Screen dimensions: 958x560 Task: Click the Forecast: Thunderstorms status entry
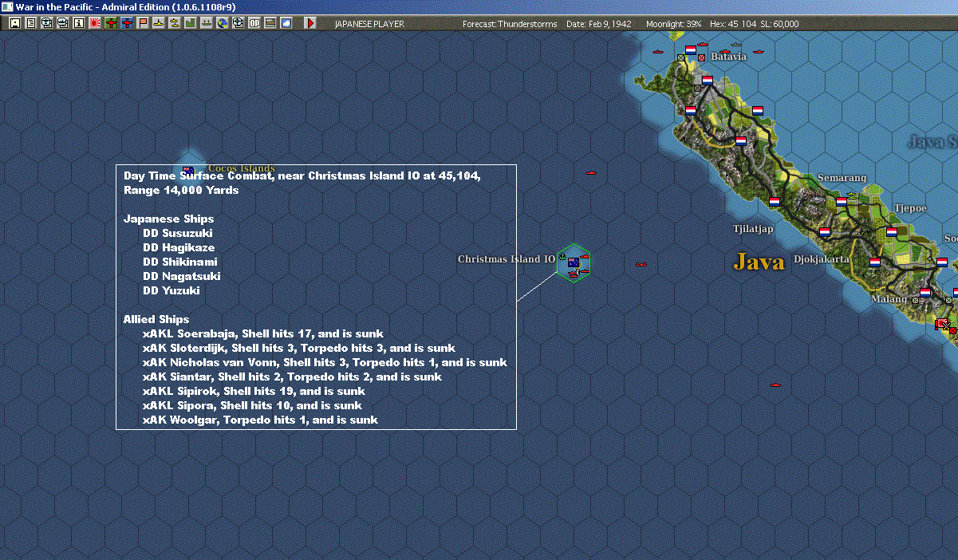[x=510, y=24]
